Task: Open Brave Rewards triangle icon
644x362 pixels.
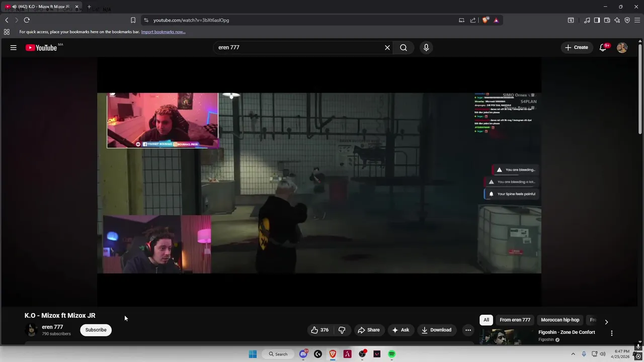Action: coord(496,20)
